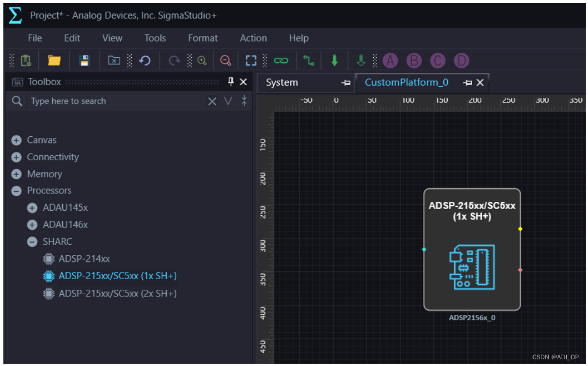Viewport: 588px width, 366px height.
Task: Open the Action menu
Action: click(254, 38)
